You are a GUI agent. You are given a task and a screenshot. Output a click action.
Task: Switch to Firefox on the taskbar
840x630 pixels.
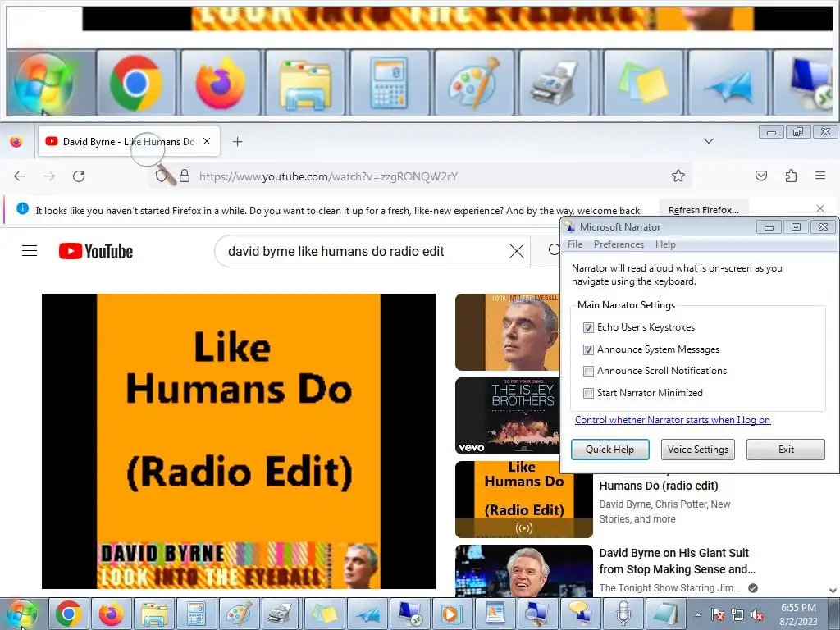[x=112, y=614]
